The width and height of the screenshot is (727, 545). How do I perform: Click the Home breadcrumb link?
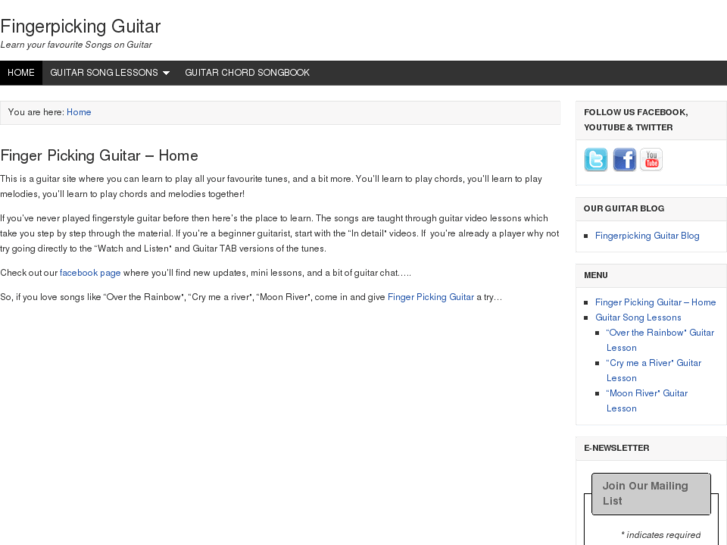[x=79, y=112]
